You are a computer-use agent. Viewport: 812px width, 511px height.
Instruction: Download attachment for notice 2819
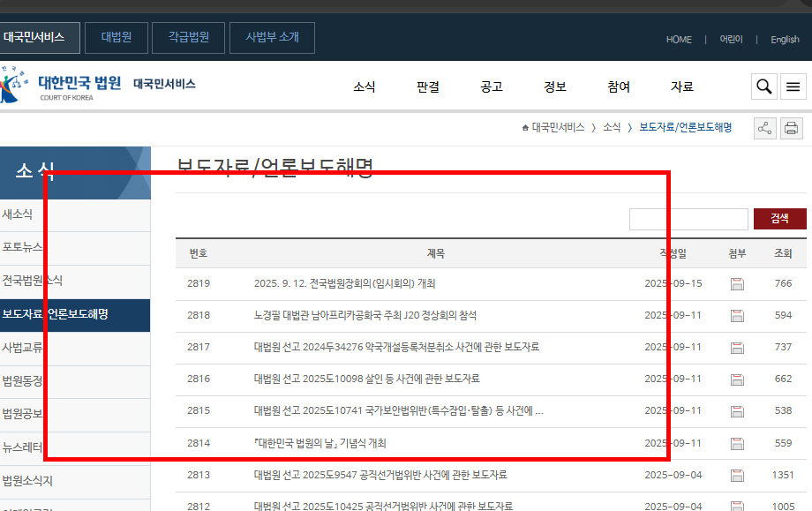point(737,284)
